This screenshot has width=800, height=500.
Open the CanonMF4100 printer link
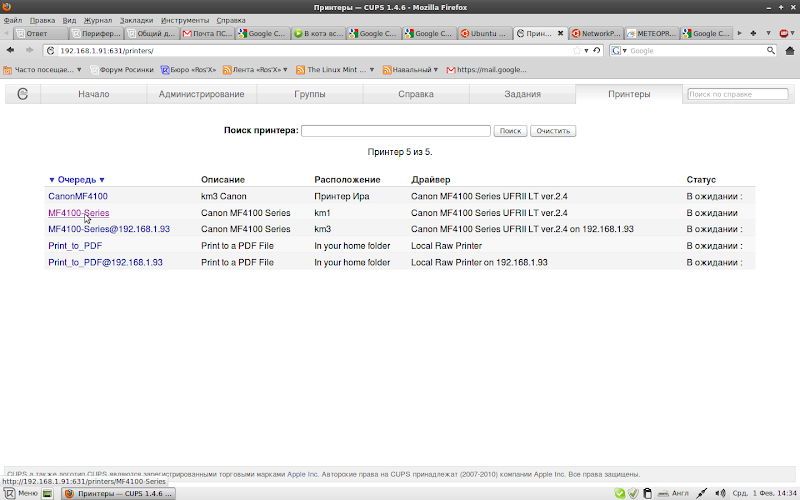tap(78, 196)
